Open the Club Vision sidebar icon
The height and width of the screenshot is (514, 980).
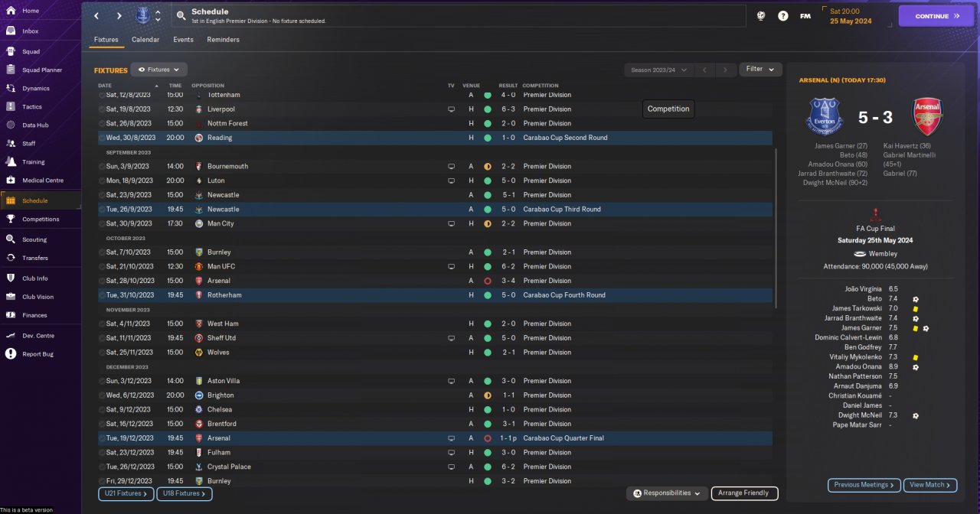point(11,296)
